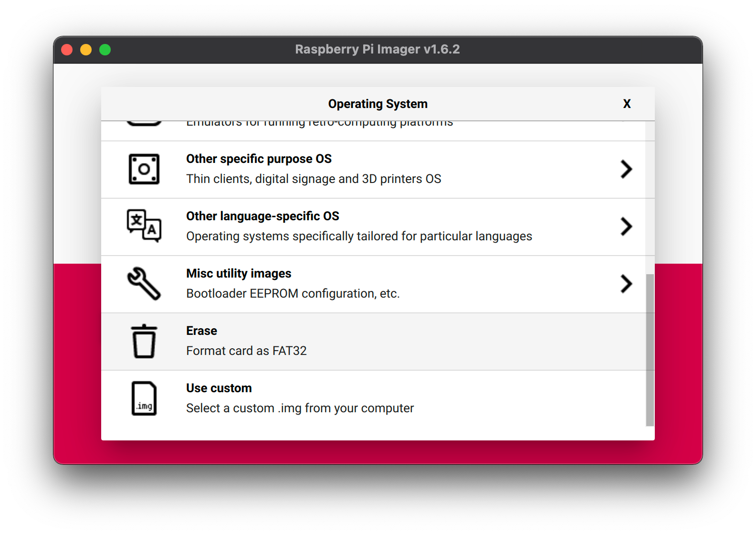The height and width of the screenshot is (535, 756).
Task: Click the Erase trash can icon
Action: (144, 341)
